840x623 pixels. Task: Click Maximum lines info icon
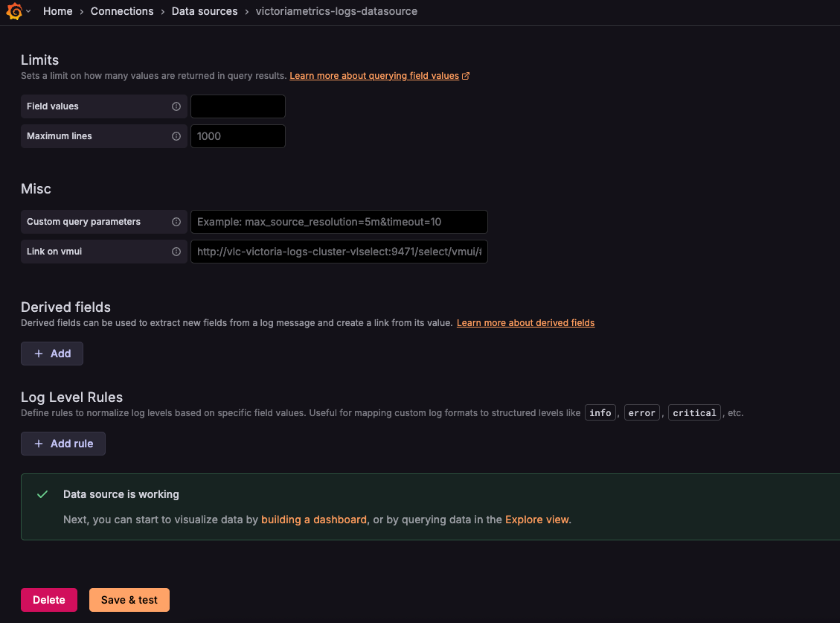click(x=176, y=136)
